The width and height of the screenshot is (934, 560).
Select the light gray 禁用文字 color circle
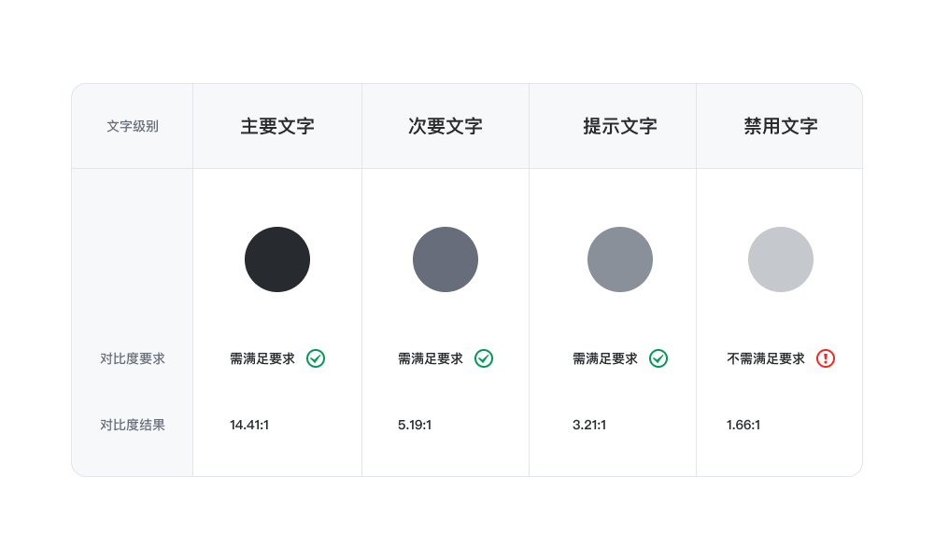[781, 259]
